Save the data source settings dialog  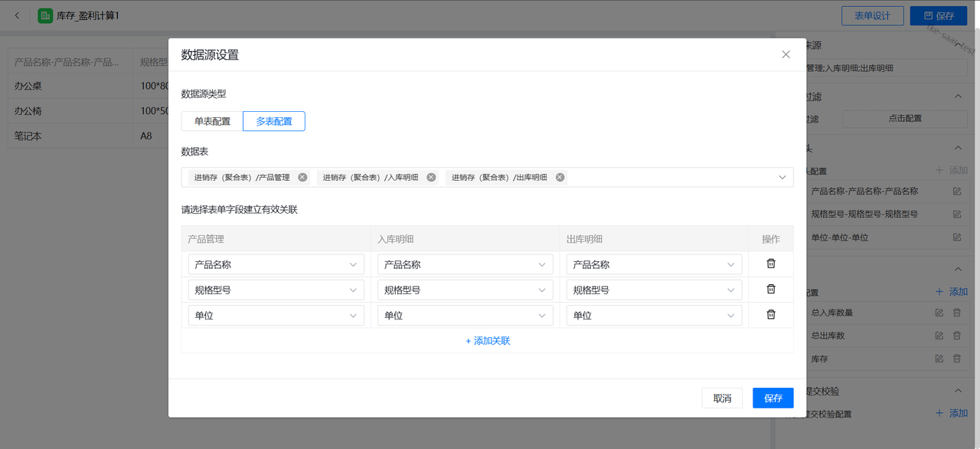click(773, 398)
